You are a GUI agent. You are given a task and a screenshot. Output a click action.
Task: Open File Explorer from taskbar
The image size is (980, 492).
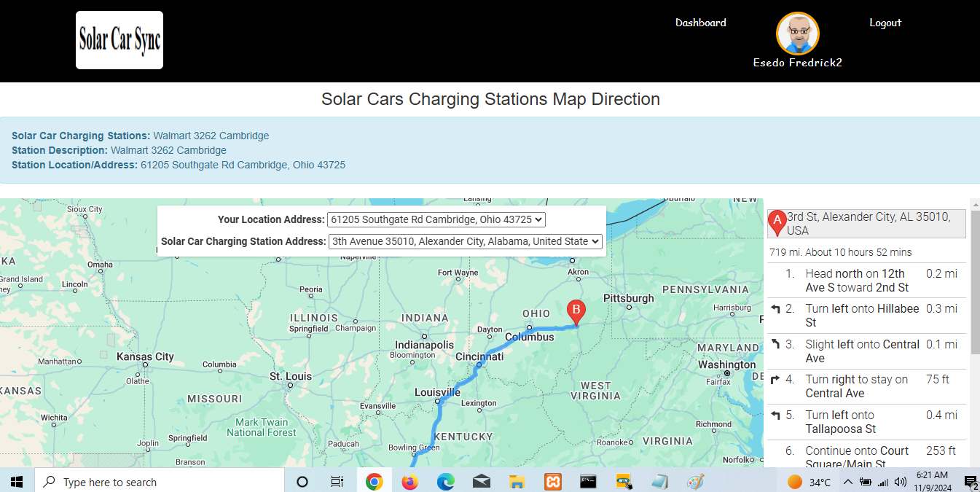517,482
